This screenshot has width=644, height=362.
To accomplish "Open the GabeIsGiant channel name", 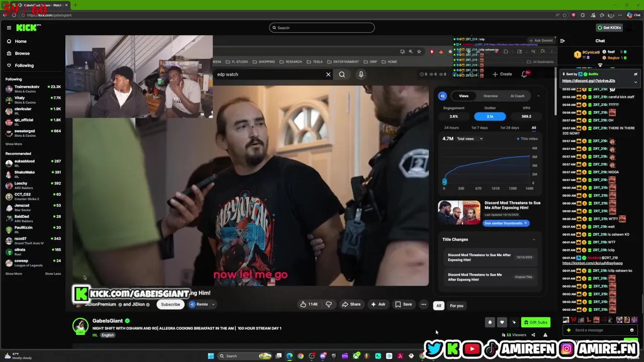I will pos(108,321).
